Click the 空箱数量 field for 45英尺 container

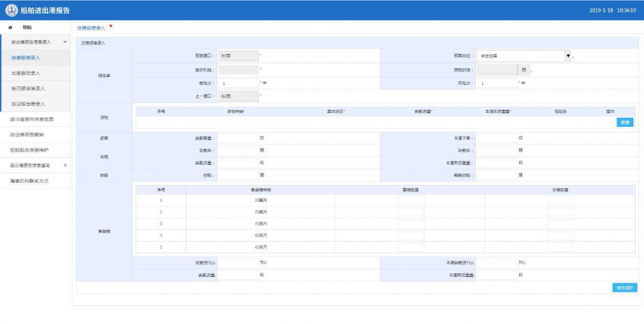click(560, 247)
